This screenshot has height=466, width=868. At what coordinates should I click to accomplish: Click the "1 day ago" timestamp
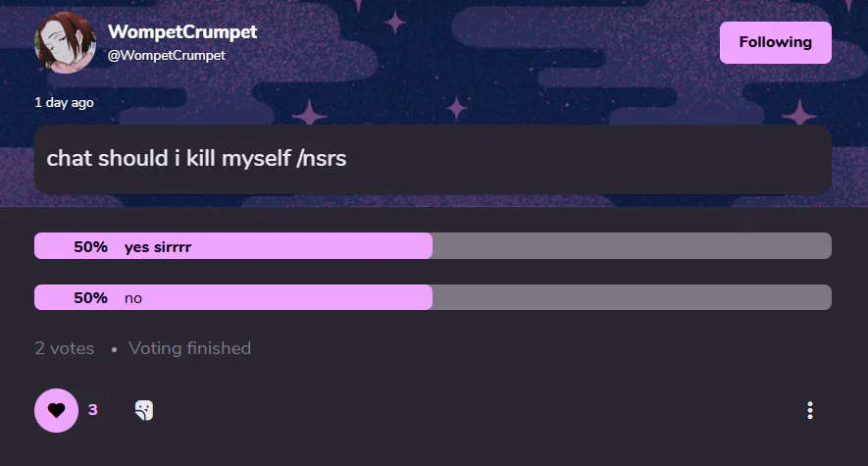[64, 102]
